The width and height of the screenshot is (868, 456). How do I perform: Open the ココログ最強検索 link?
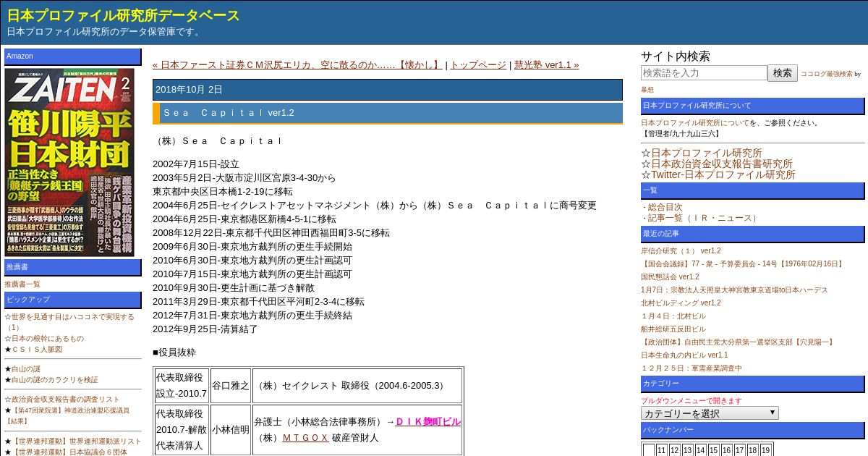click(826, 74)
